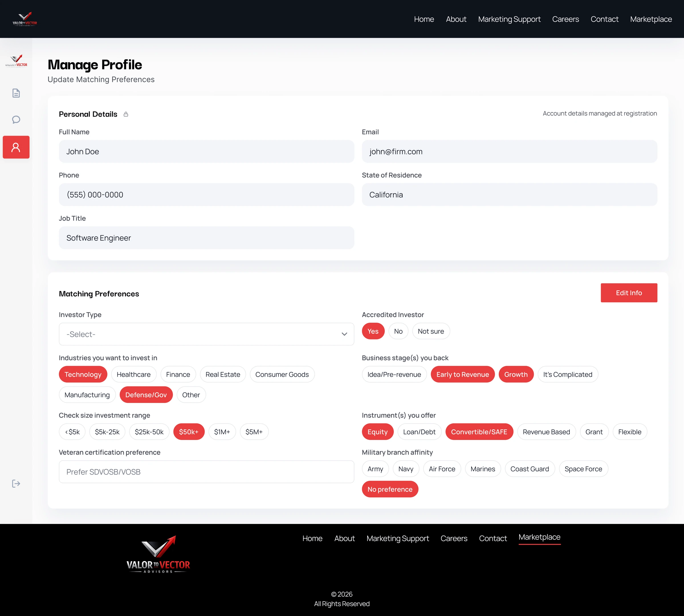
Task: Click the Job Title field
Action: click(x=206, y=238)
